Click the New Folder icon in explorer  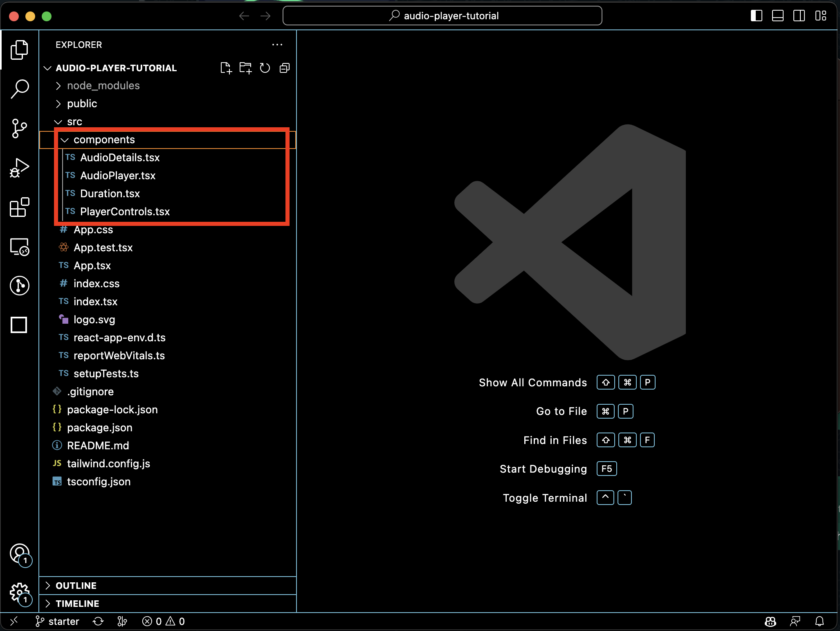(245, 68)
